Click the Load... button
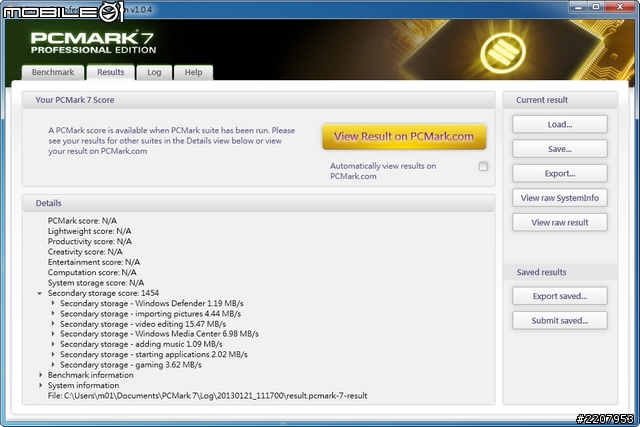Image resolution: width=640 pixels, height=427 pixels. [560, 125]
